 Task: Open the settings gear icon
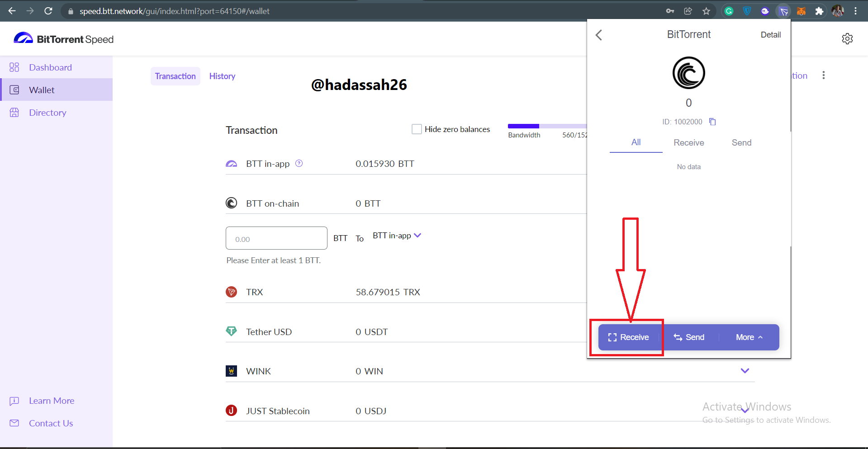[x=847, y=39]
